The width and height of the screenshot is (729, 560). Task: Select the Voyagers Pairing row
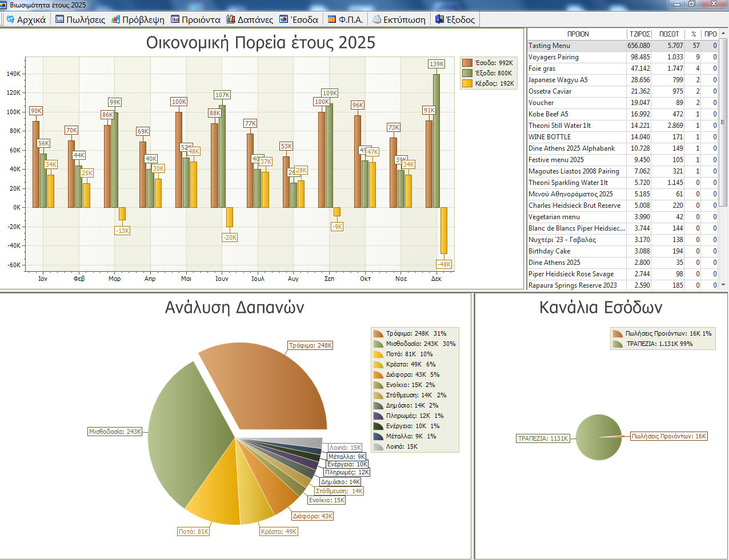(x=623, y=57)
